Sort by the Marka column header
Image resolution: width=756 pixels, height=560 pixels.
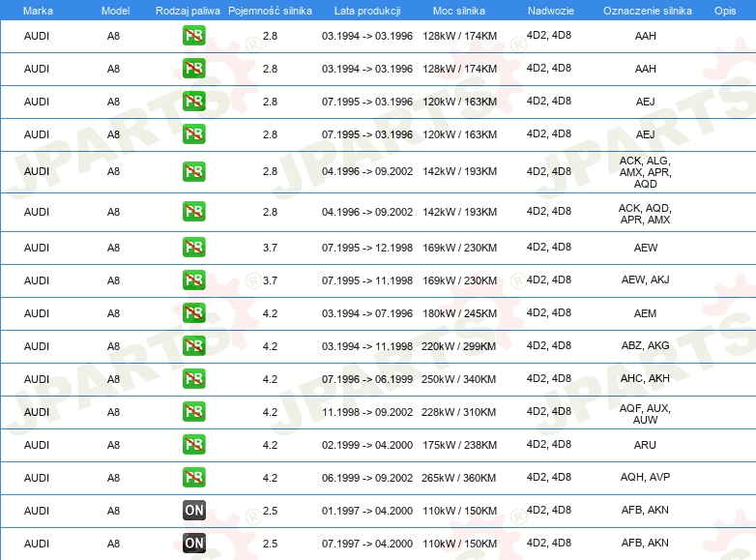(x=38, y=10)
